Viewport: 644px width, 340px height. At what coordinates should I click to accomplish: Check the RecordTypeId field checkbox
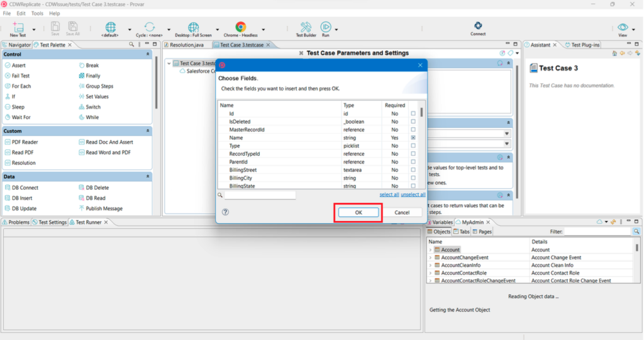click(413, 154)
